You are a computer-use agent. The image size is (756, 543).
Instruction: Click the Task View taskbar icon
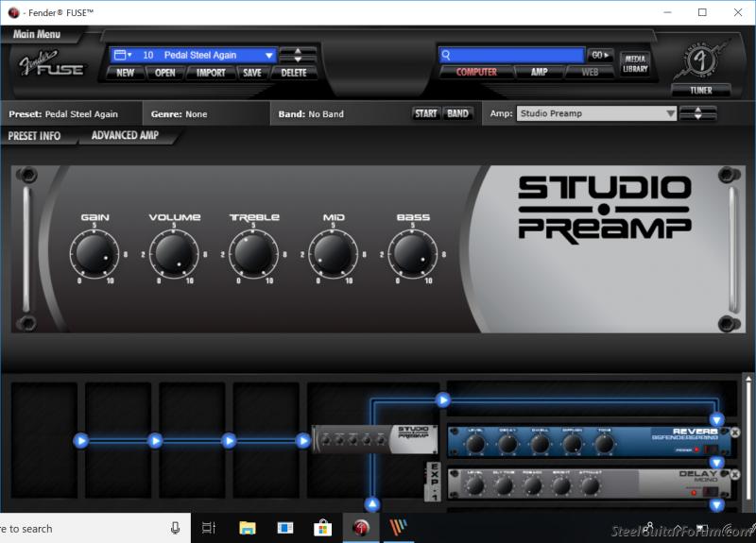pyautogui.click(x=208, y=529)
